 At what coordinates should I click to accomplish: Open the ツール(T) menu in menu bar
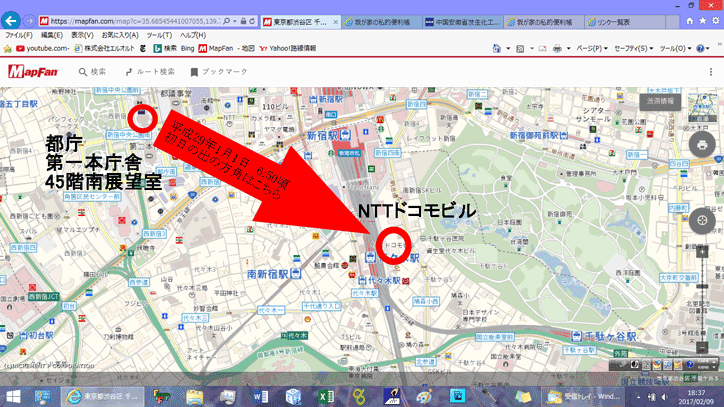(159, 35)
